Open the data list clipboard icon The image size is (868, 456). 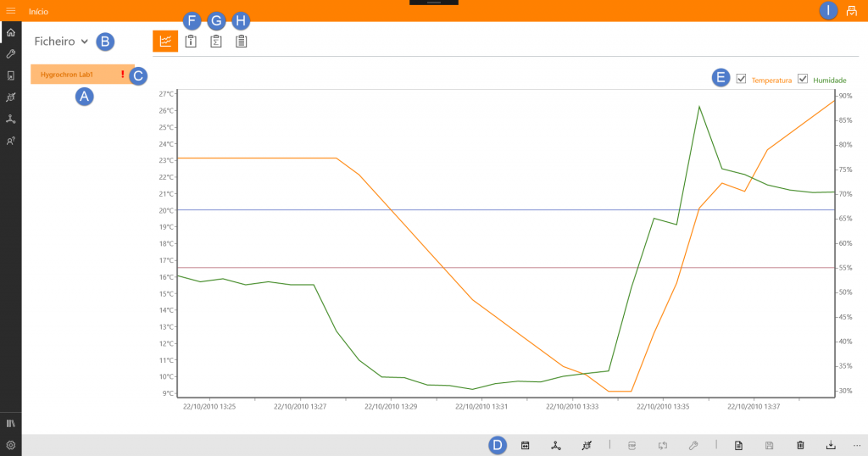tap(241, 41)
